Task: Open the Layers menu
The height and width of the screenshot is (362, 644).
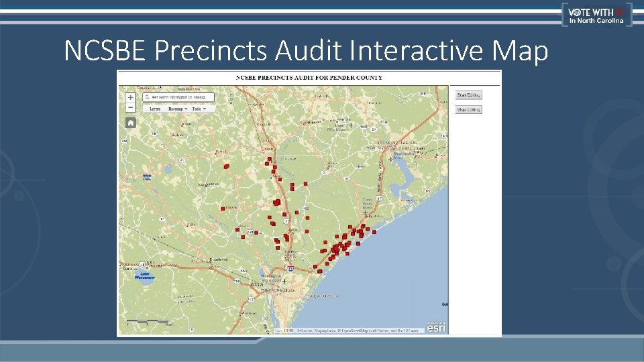Action: tap(155, 109)
